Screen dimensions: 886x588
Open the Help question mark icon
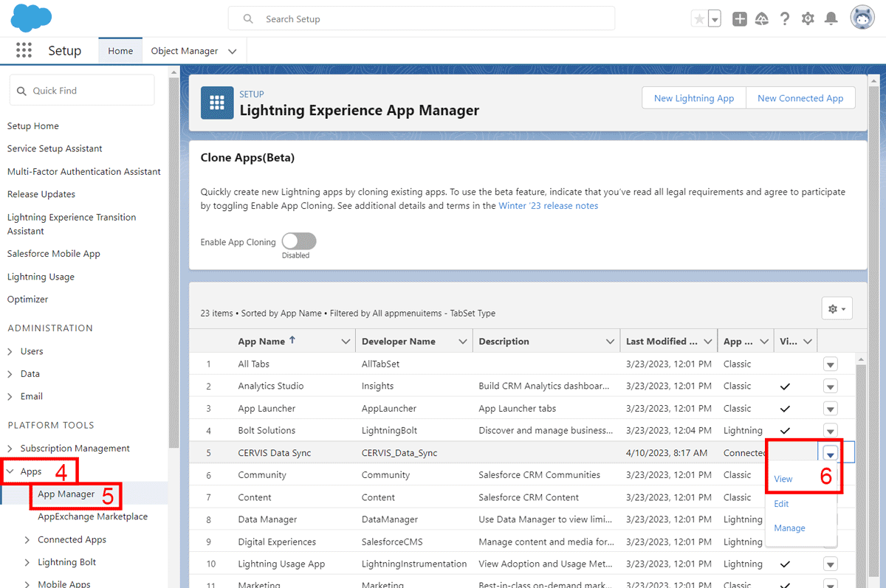(x=785, y=19)
